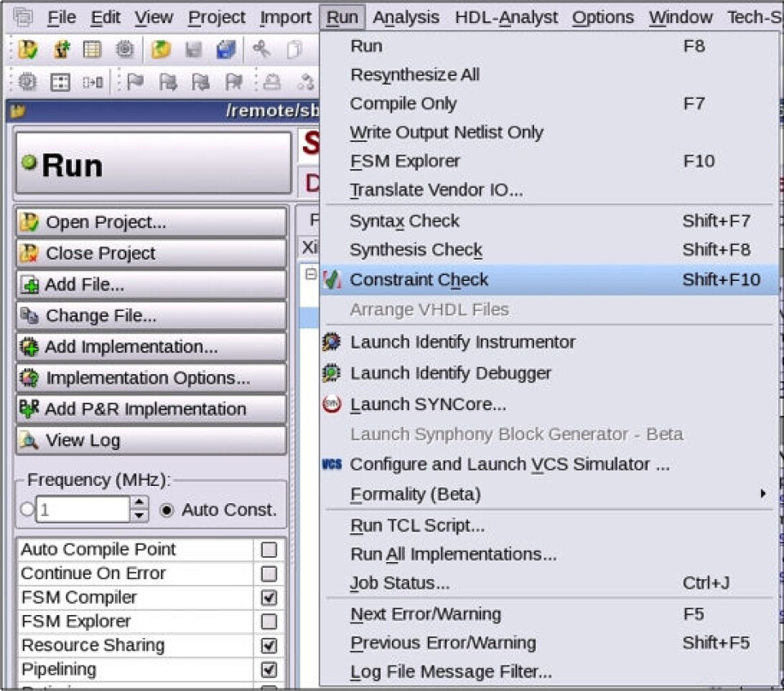Screen dimensions: 784x691
Task: Open the Import menu
Action: (x=286, y=17)
